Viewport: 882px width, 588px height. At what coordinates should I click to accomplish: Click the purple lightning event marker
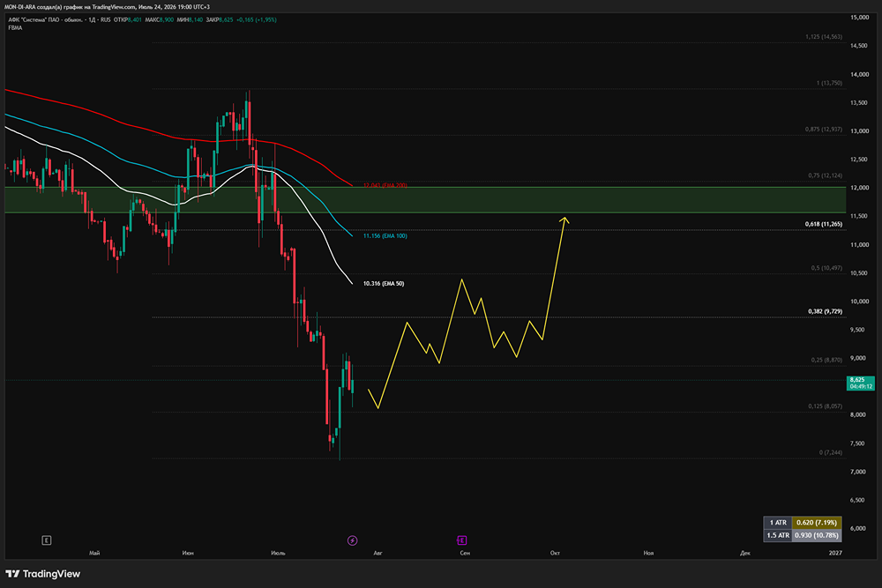point(352,540)
